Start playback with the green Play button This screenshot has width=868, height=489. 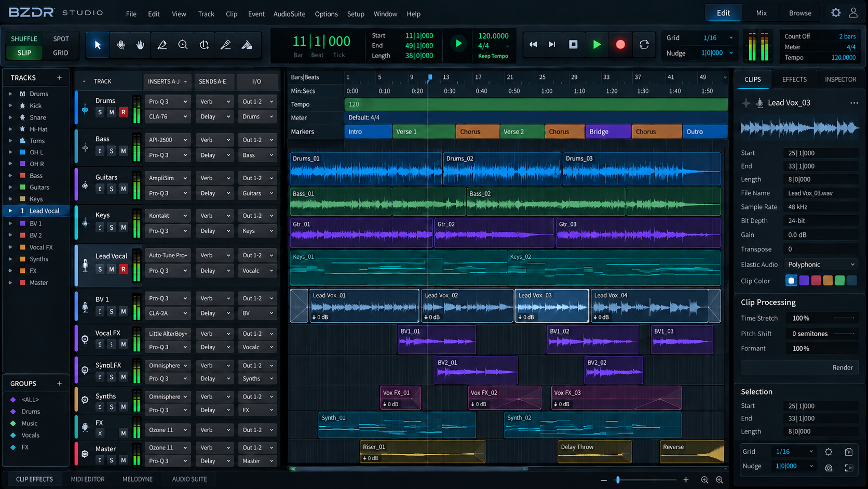(x=597, y=44)
